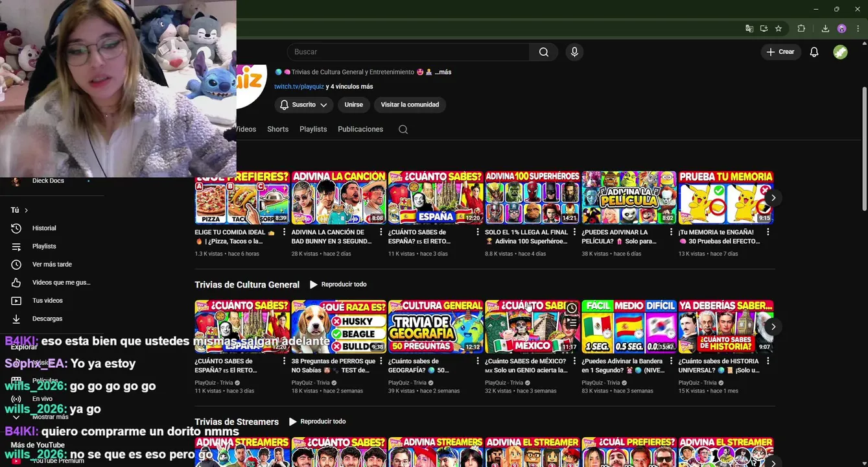This screenshot has width=868, height=467.
Task: Open Trivia de Geografía 50 preguntas thumbnail
Action: click(x=435, y=326)
